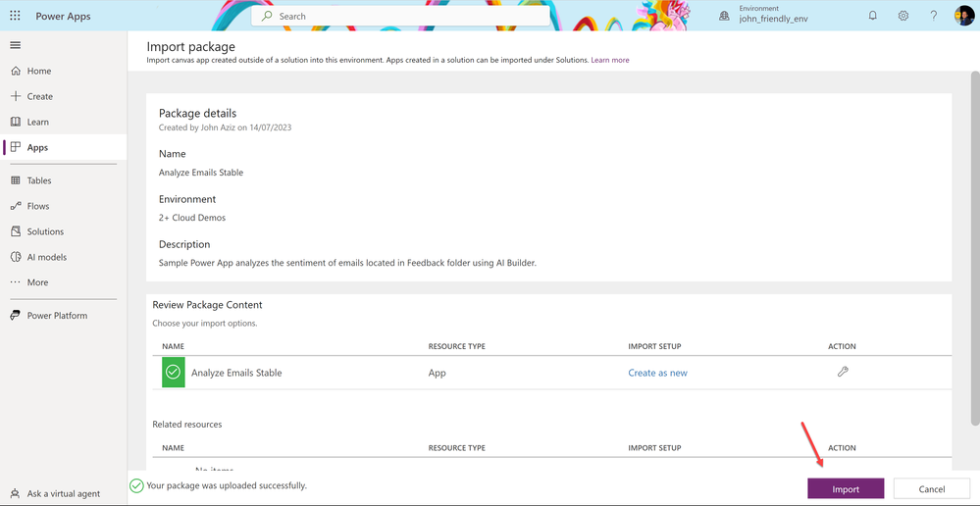The image size is (980, 506).
Task: Open the help question mark icon
Action: (934, 17)
